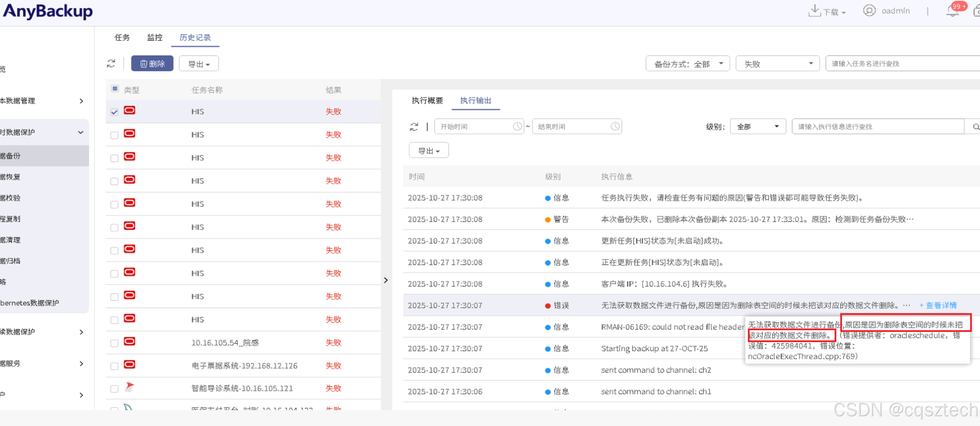This screenshot has width=980, height=426.
Task: Click the notification bell icon
Action: tap(952, 11)
